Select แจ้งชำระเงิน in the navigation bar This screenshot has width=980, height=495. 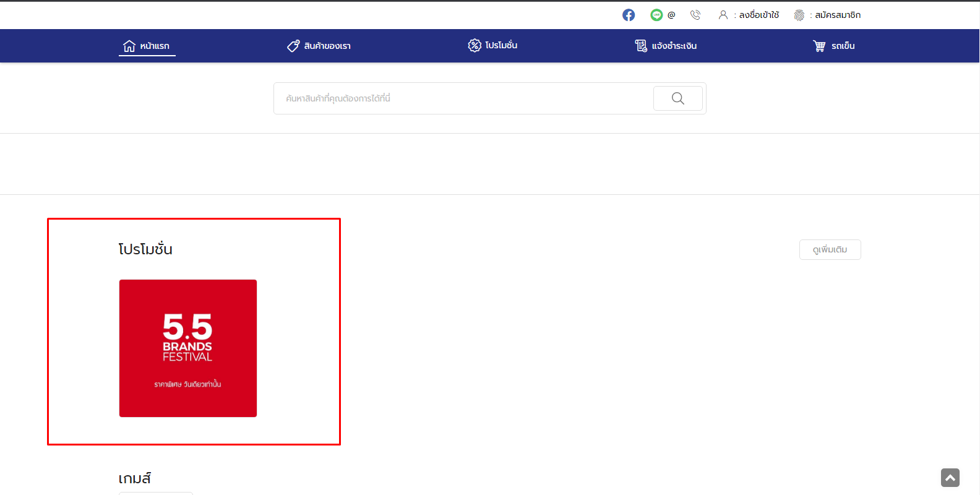coord(674,46)
